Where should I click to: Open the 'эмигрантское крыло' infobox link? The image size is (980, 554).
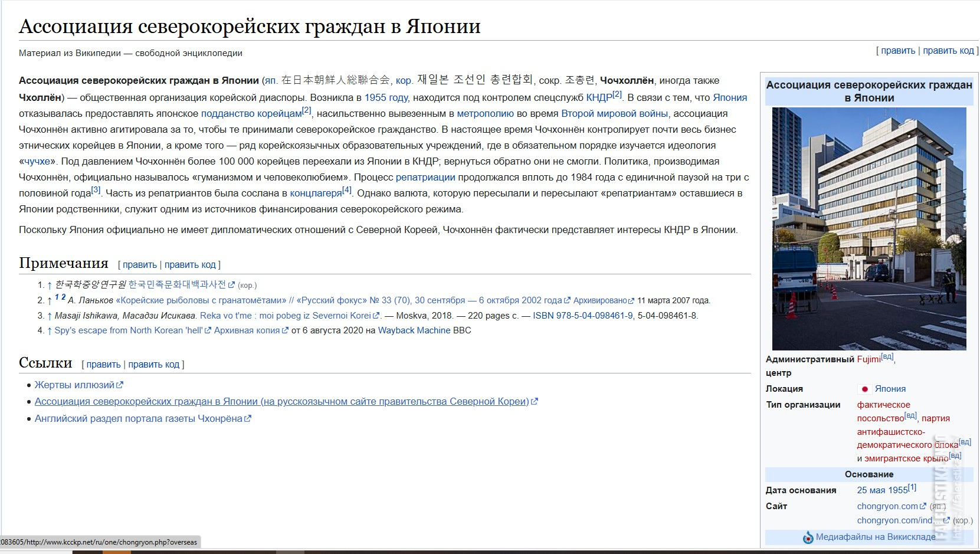(x=906, y=458)
